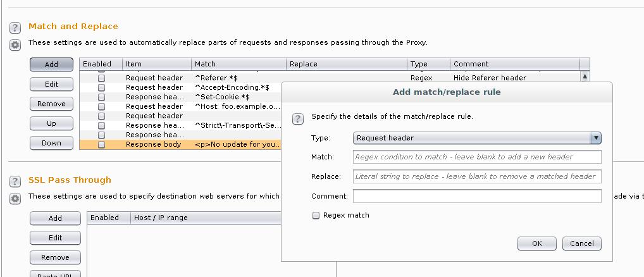
Task: Enable the Accept-Encoding rule checkbox
Action: point(101,87)
